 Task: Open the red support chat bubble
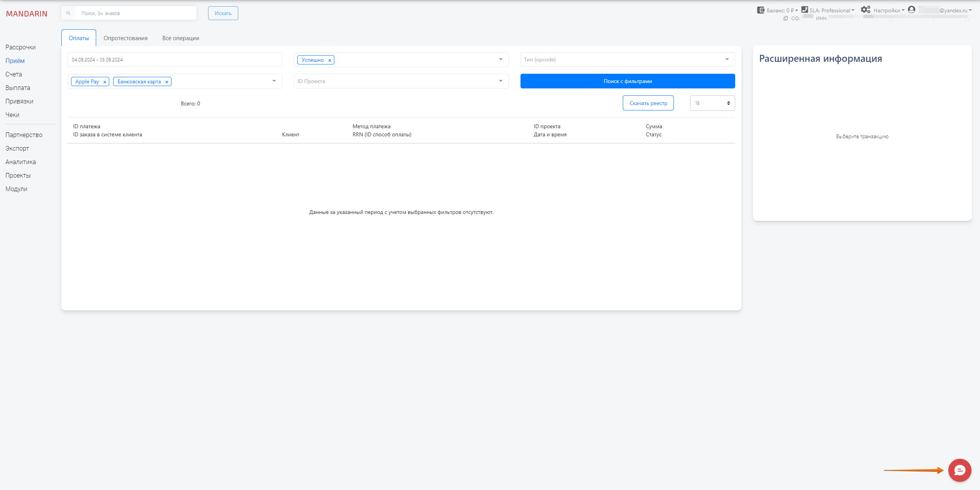click(x=960, y=470)
